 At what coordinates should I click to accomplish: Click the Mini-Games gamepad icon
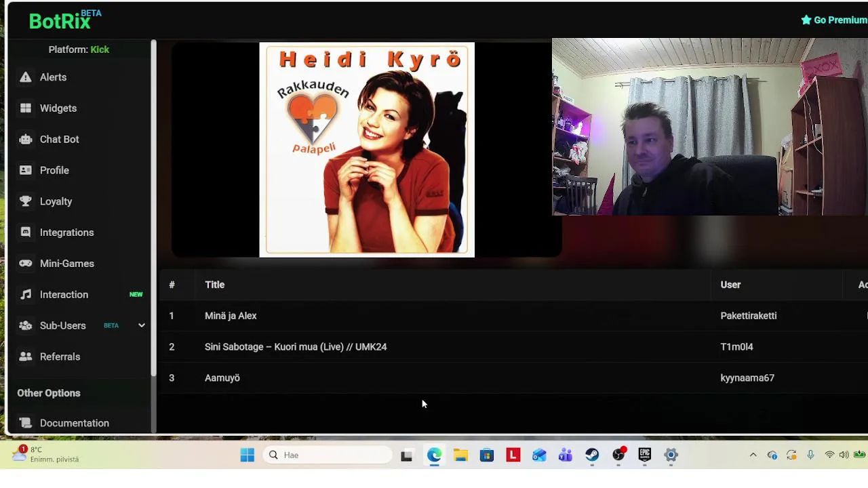(x=26, y=264)
